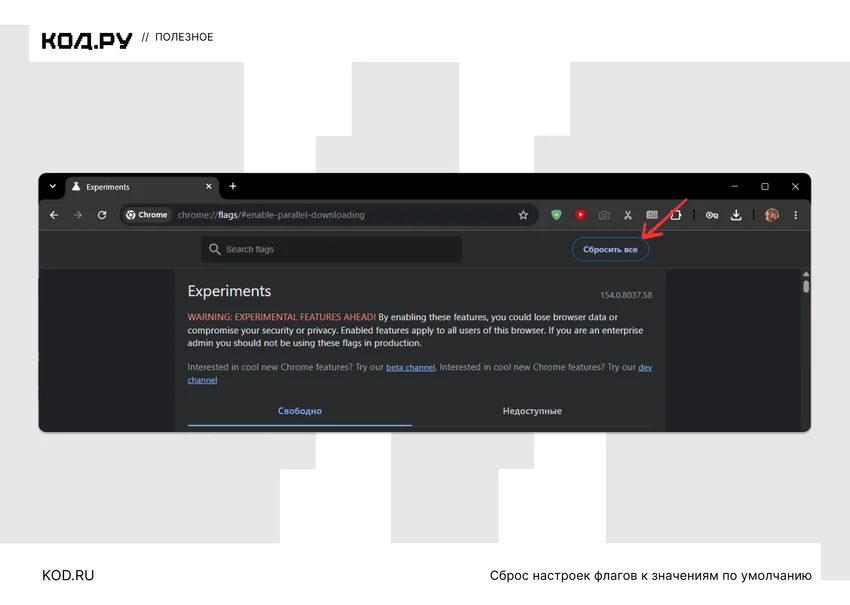Viewport: 850px width, 605px height.
Task: Click the WARNING: EXPERIMENTAL FEATURES AHEAD! text
Action: pos(281,317)
